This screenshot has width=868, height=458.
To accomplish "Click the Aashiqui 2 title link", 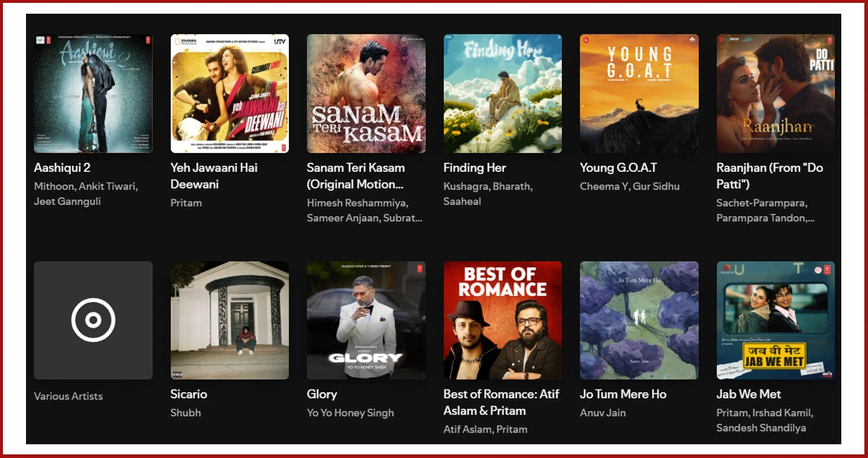I will tap(62, 168).
